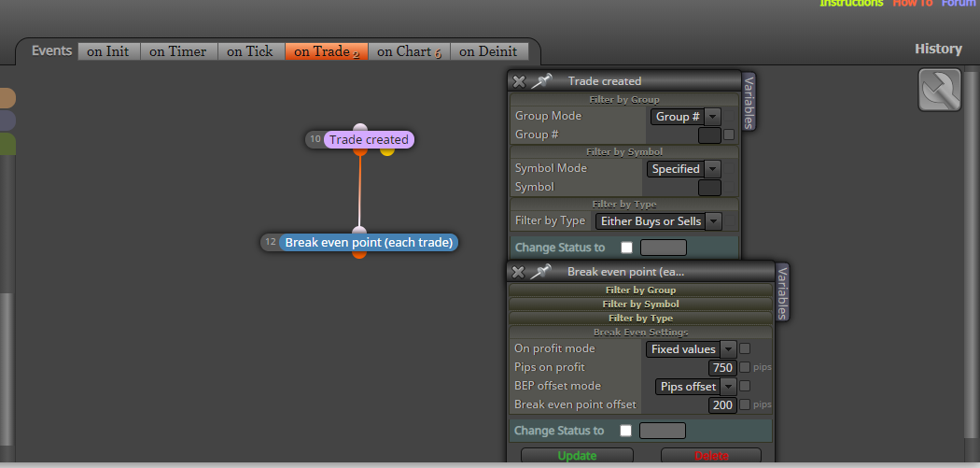Viewport: 980px width, 468px height.
Task: Click the input connector of Break even point block
Action: tap(359, 231)
